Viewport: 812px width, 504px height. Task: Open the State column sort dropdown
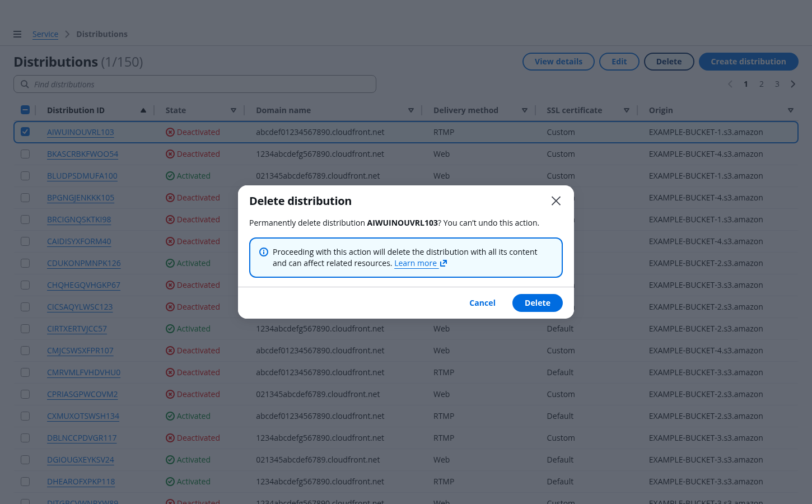[234, 110]
